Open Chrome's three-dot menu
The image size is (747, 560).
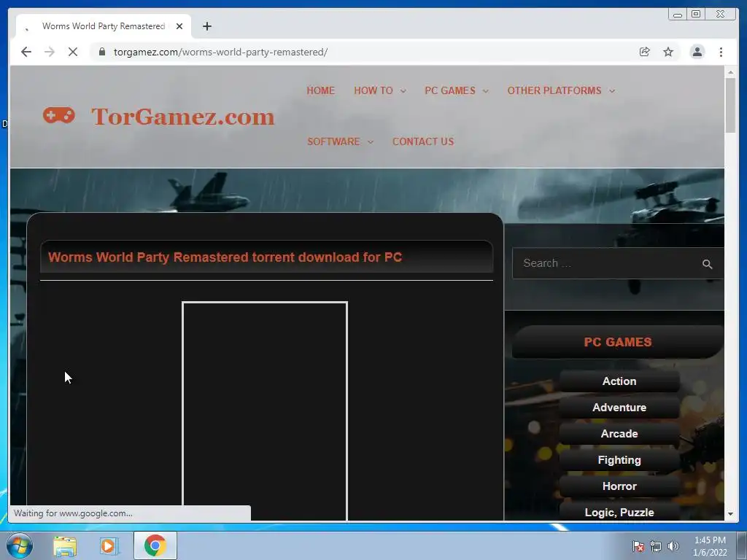[721, 52]
